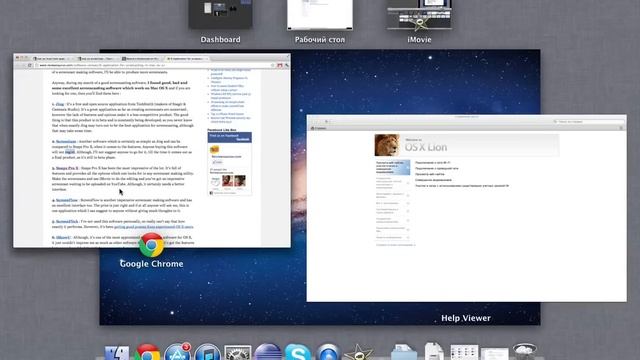The image size is (640, 360).
Task: Click the star bookmark icon in Chrome's address bar
Action: 273,65
